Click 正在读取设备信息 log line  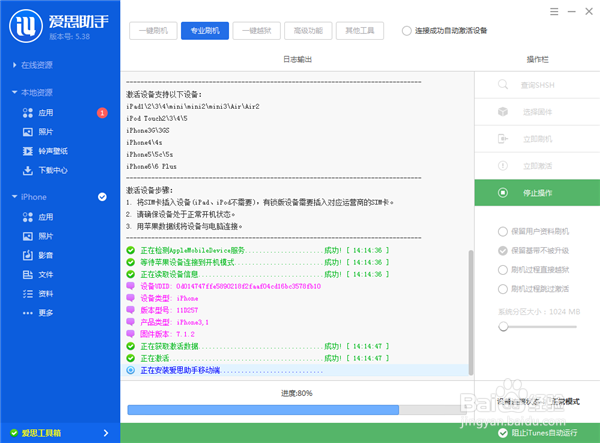point(265,274)
